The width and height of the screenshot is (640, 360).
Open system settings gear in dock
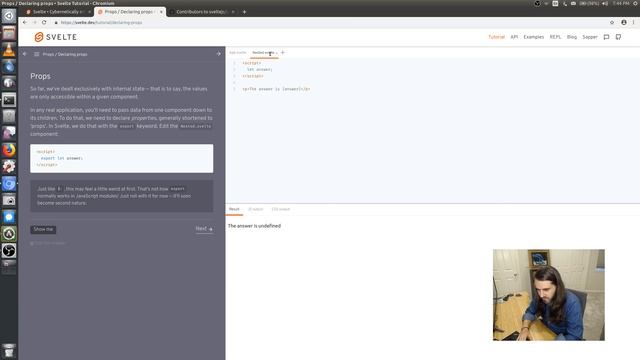tap(9, 167)
